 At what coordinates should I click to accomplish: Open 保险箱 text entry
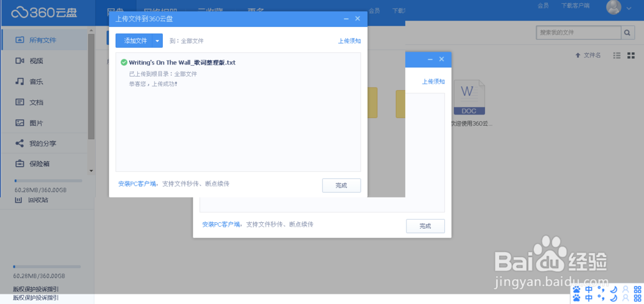[x=39, y=164]
